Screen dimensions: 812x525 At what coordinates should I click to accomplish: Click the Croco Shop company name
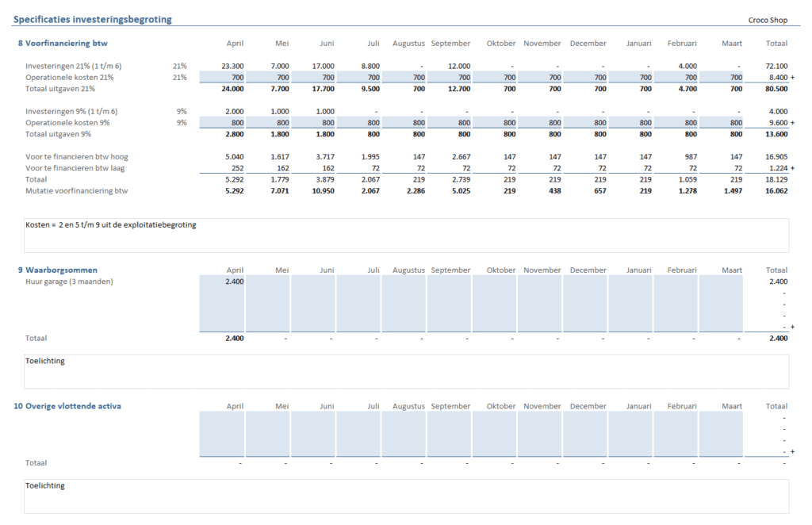[x=768, y=20]
